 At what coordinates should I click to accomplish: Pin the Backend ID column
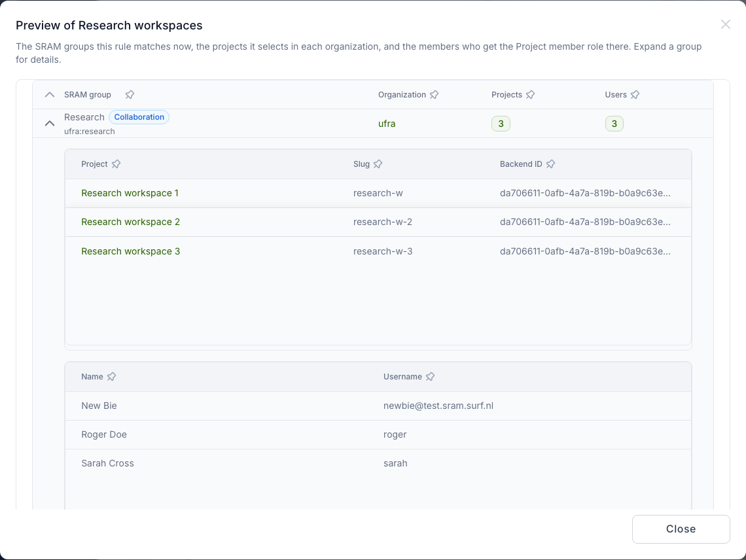point(550,164)
